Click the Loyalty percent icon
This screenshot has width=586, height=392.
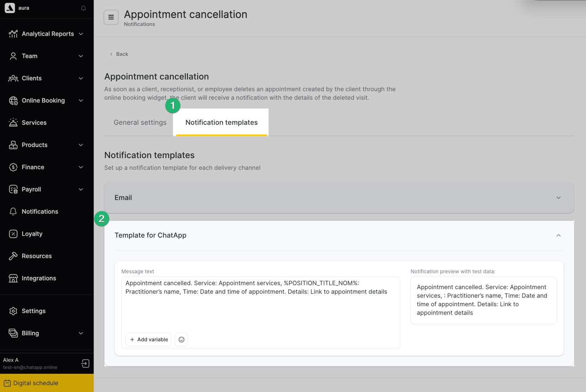point(13,234)
